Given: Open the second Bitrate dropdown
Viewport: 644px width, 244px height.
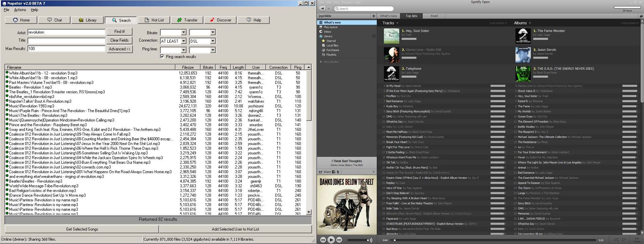Looking at the screenshot, I should point(202,33).
